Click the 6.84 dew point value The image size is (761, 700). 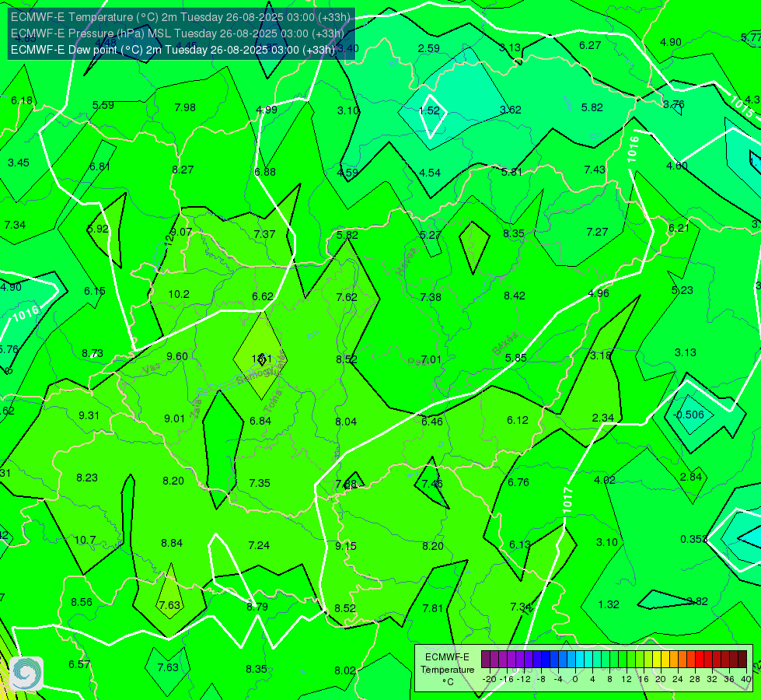point(260,421)
